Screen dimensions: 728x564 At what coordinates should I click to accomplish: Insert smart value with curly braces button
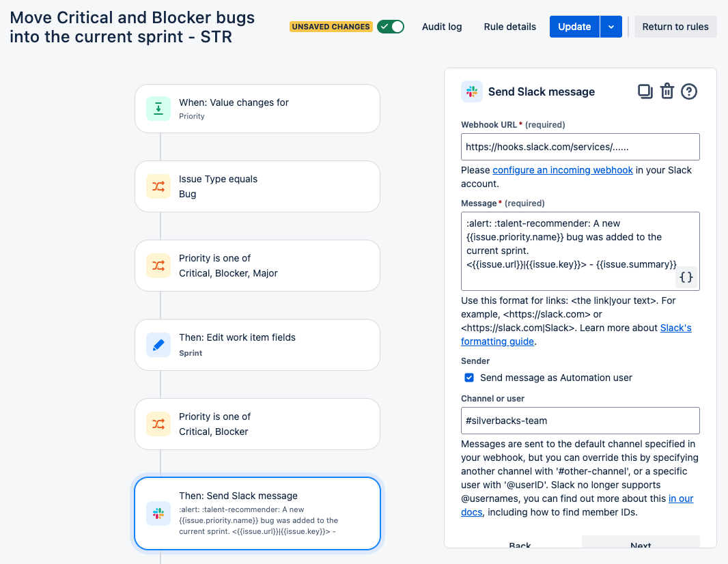click(686, 277)
